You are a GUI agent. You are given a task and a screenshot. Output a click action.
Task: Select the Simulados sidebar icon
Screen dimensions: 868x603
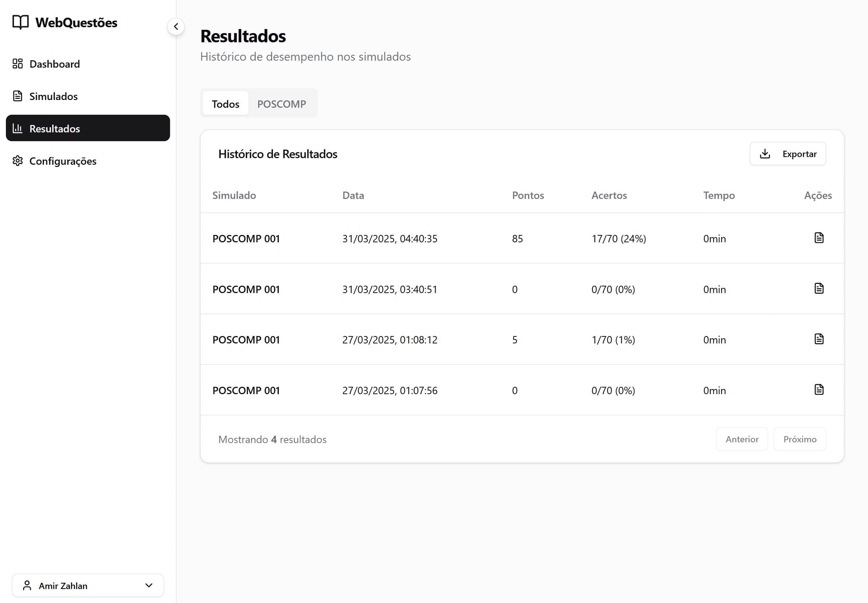(18, 96)
